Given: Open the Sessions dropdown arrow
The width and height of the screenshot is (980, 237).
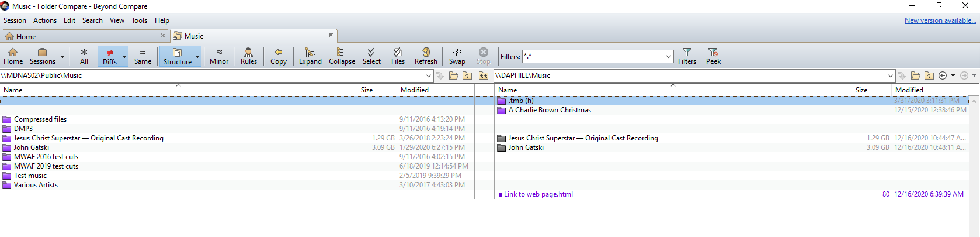Looking at the screenshot, I should (x=62, y=57).
